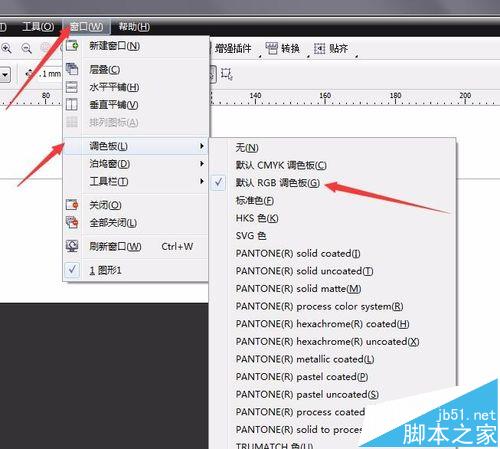Click the 全部关闭 icon

[72, 222]
